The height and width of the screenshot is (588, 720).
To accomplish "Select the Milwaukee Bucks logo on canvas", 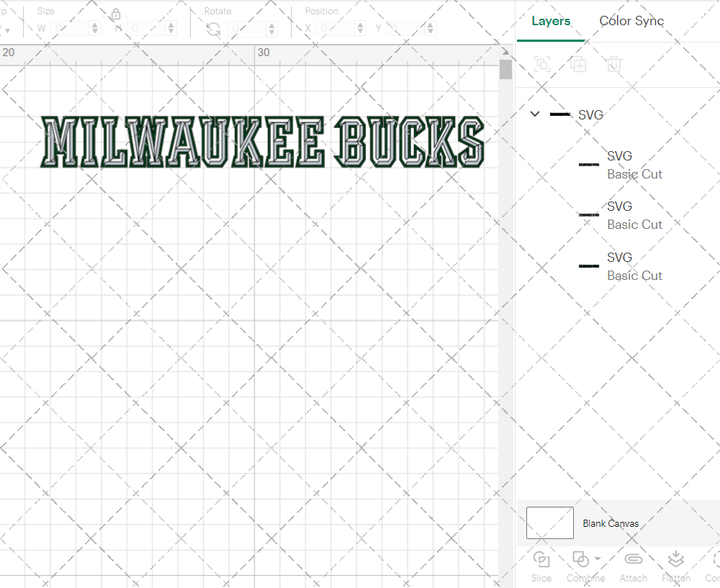I will click(263, 142).
